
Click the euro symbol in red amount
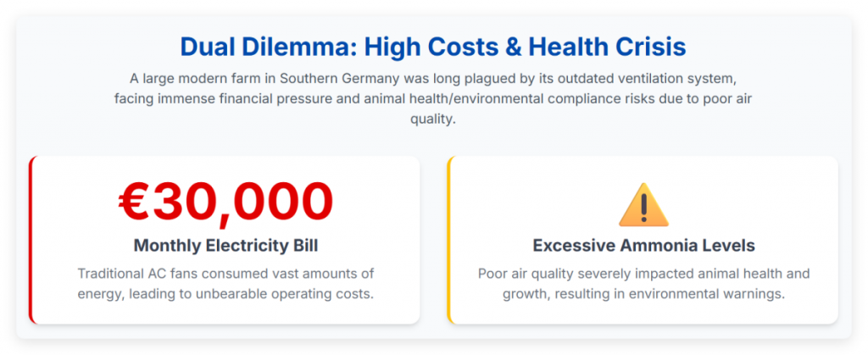point(135,202)
